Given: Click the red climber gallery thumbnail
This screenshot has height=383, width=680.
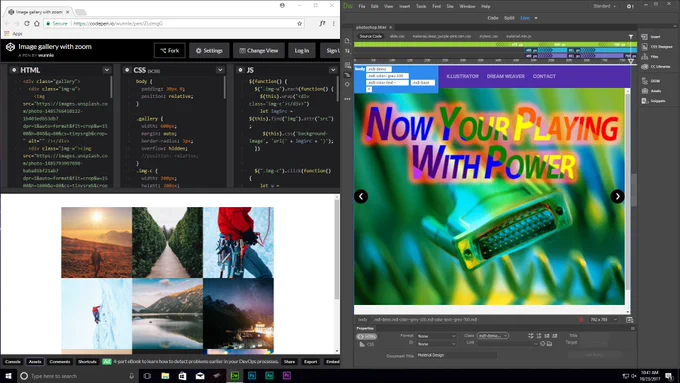Looking at the screenshot, I should 238,242.
